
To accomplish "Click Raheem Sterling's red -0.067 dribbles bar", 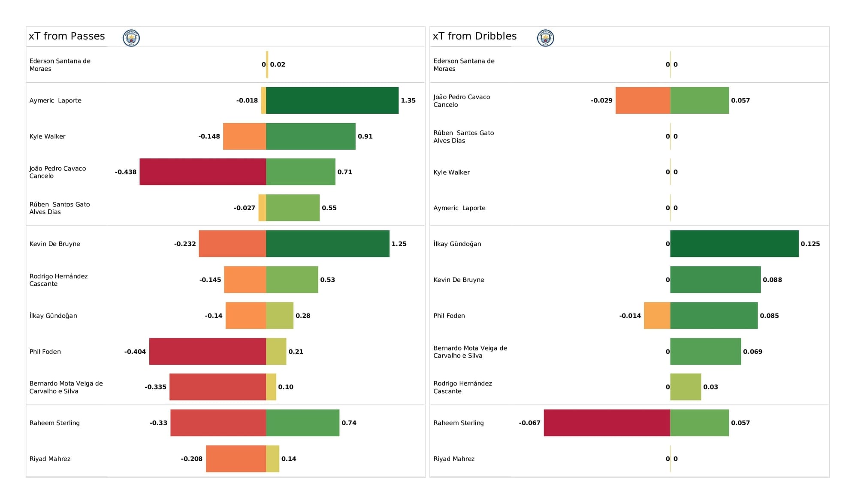I will click(x=607, y=423).
